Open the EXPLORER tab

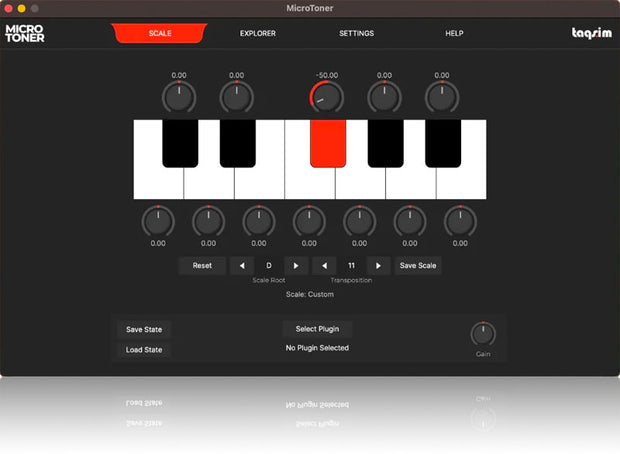pos(258,33)
